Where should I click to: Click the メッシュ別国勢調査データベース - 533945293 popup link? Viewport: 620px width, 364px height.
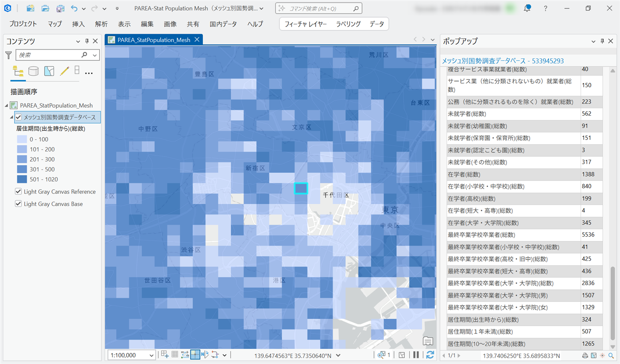click(x=503, y=61)
